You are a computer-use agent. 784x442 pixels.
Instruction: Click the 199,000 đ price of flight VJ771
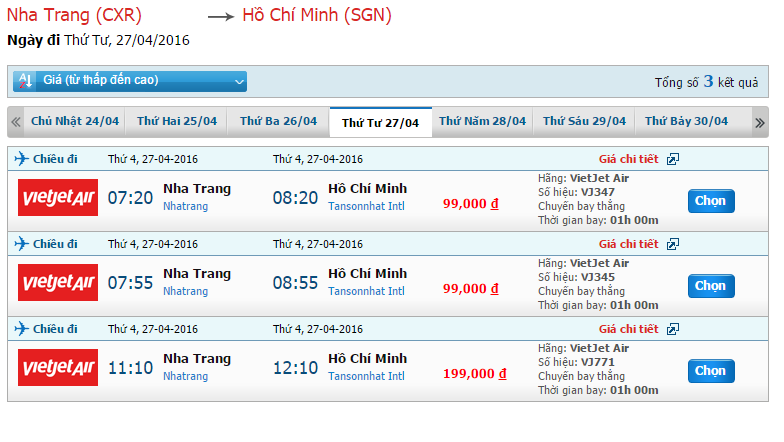pyautogui.click(x=474, y=374)
